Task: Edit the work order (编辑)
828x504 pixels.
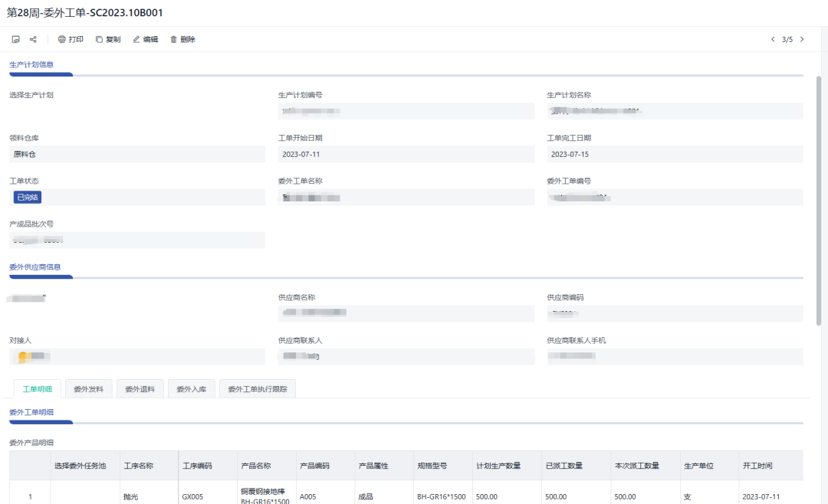Action: [x=146, y=39]
